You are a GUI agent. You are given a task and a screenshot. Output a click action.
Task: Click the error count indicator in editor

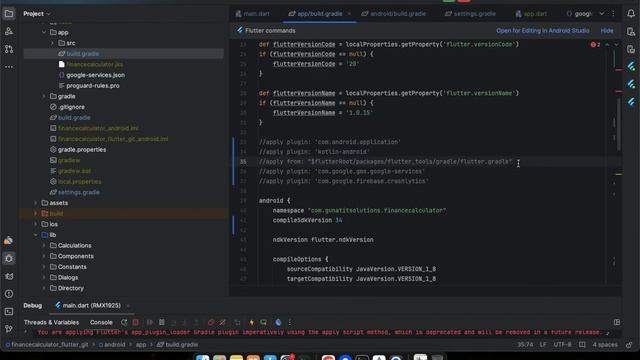(595, 44)
